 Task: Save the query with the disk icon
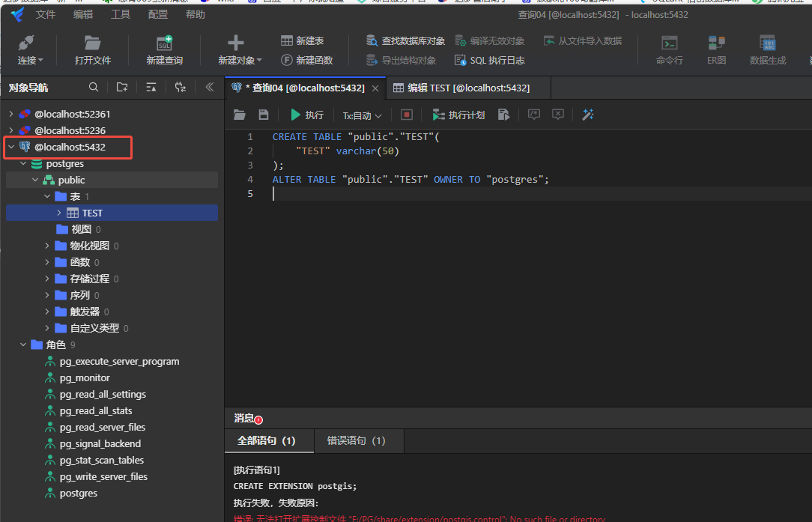click(x=264, y=115)
